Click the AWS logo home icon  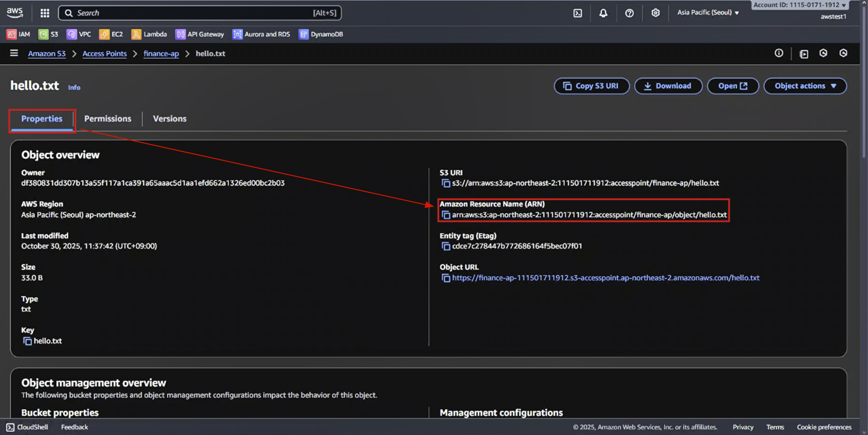point(14,13)
